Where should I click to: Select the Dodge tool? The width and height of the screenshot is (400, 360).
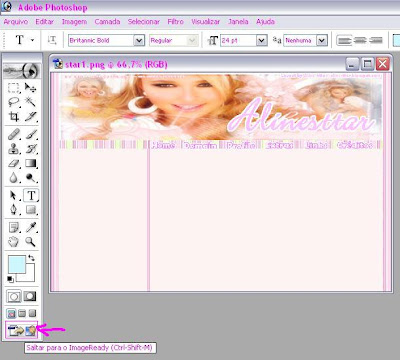(31, 178)
